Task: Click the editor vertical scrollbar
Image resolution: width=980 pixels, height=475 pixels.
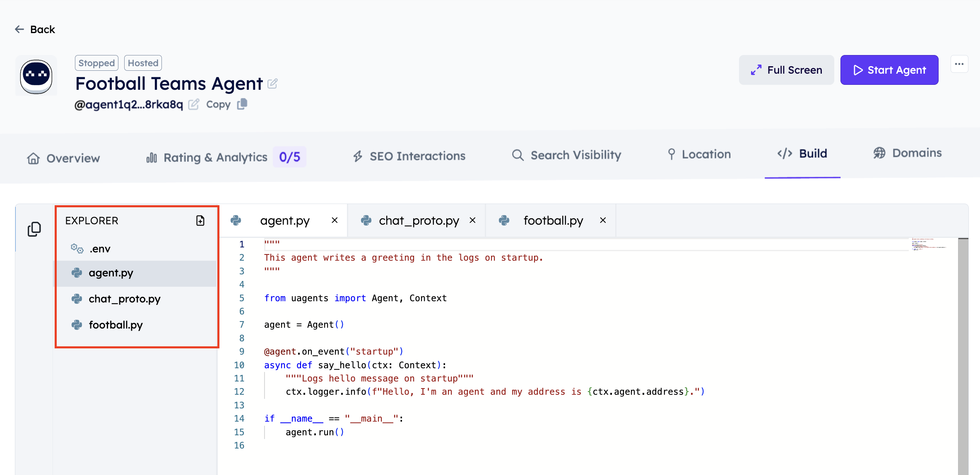Action: coord(963,356)
